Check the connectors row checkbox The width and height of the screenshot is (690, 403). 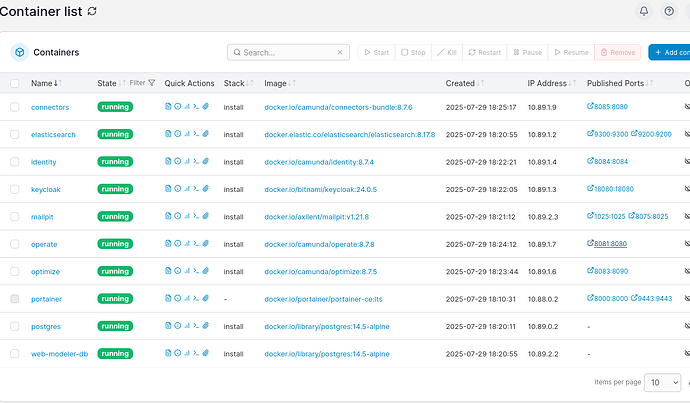[x=15, y=107]
